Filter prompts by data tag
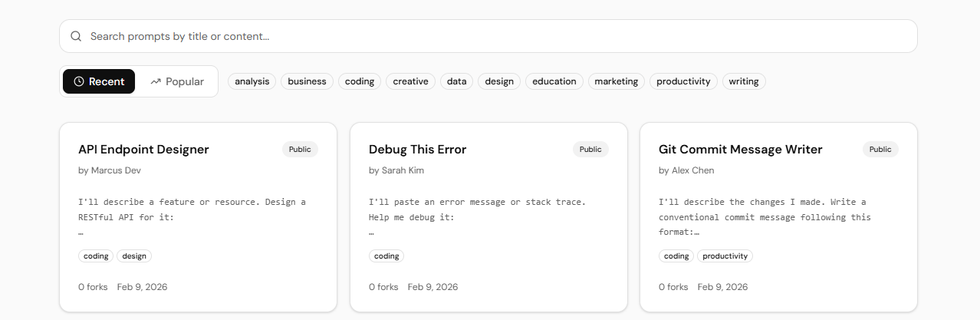The image size is (980, 320). click(x=457, y=81)
